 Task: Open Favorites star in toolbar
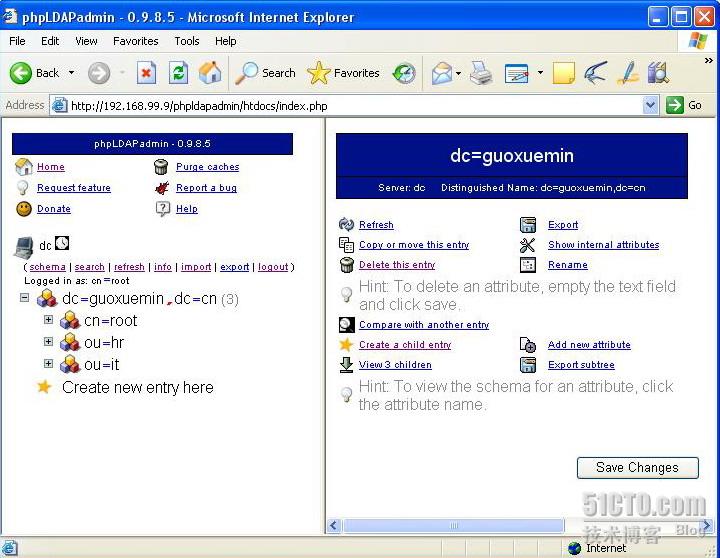tap(318, 73)
